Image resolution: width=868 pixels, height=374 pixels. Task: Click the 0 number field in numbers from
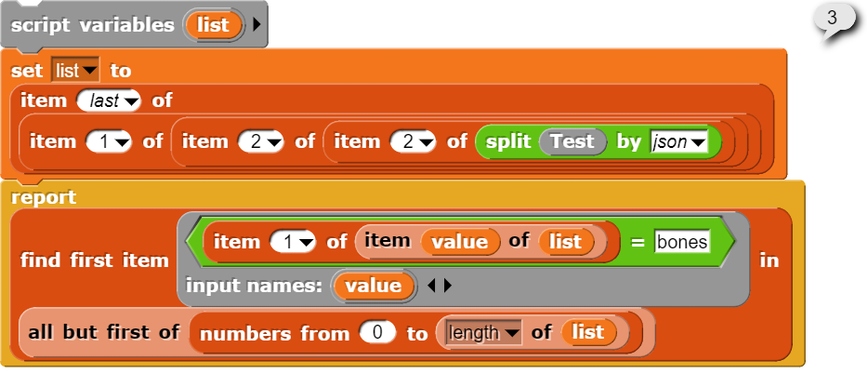(379, 332)
